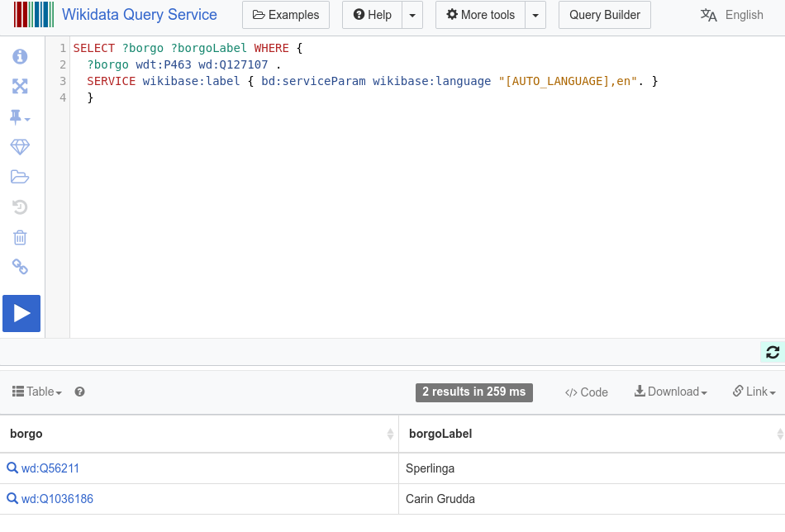The width and height of the screenshot is (785, 532).
Task: Expand the More tools dropdown arrow
Action: tap(535, 15)
